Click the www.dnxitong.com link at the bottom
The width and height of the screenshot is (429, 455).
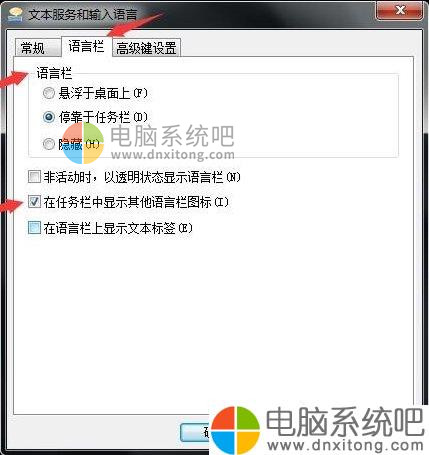(345, 445)
